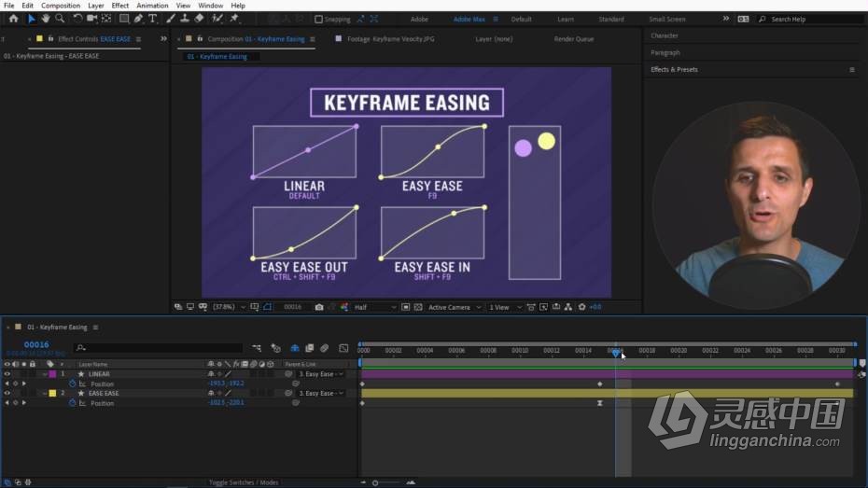This screenshot has width=868, height=488.
Task: Click the Draft 3D icon in timeline
Action: [x=275, y=348]
